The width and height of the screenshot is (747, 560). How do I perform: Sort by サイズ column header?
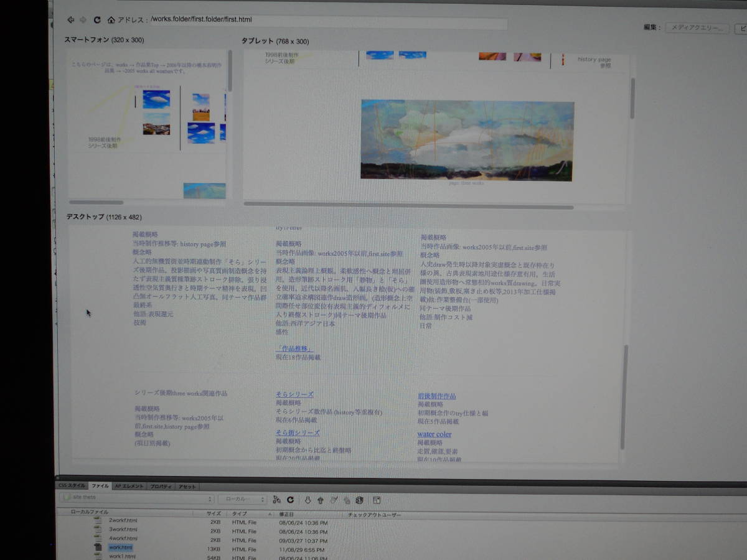(214, 514)
